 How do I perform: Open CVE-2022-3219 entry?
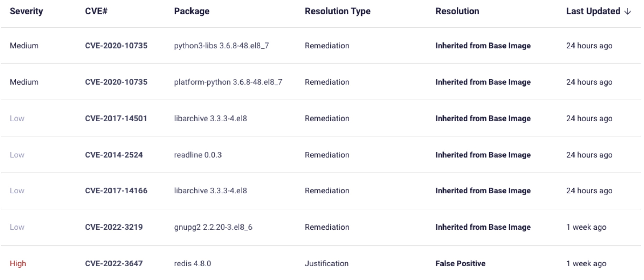coord(114,227)
